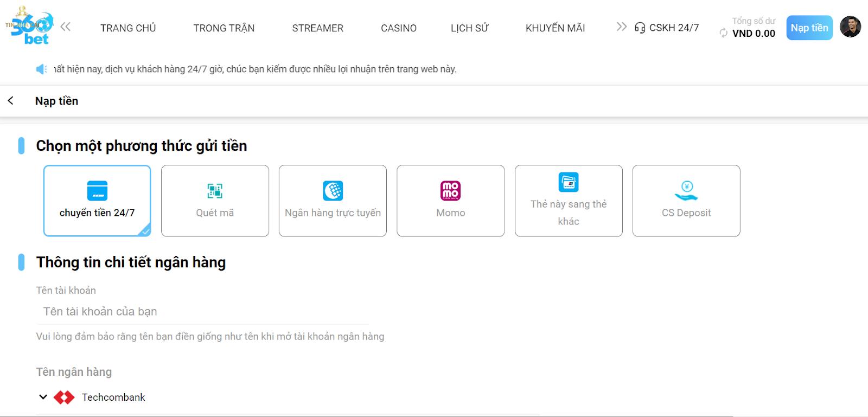Choose Thẻ này sang thẻ khác
The width and height of the screenshot is (868, 417).
[568, 201]
